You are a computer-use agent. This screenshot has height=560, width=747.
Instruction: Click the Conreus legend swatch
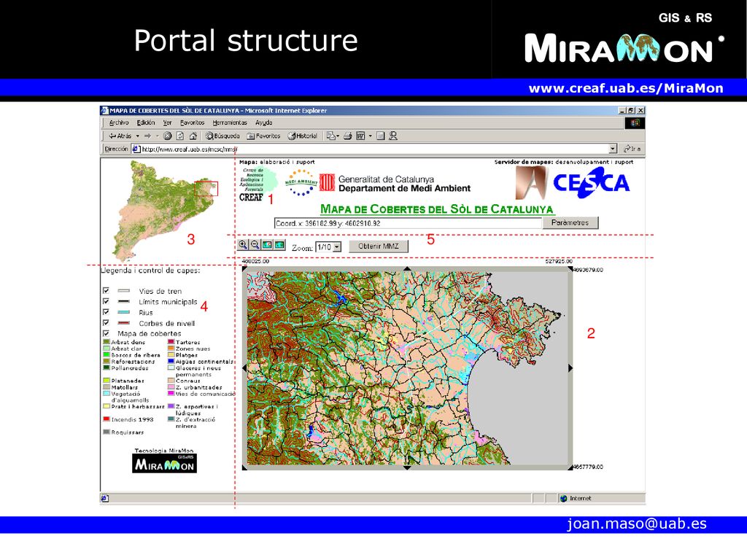point(171,381)
